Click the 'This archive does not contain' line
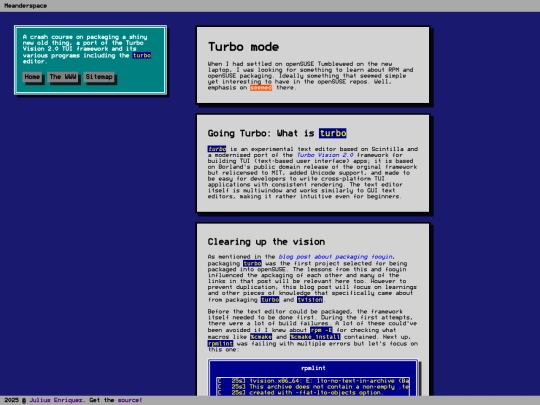The image size is (540, 405). (313, 387)
